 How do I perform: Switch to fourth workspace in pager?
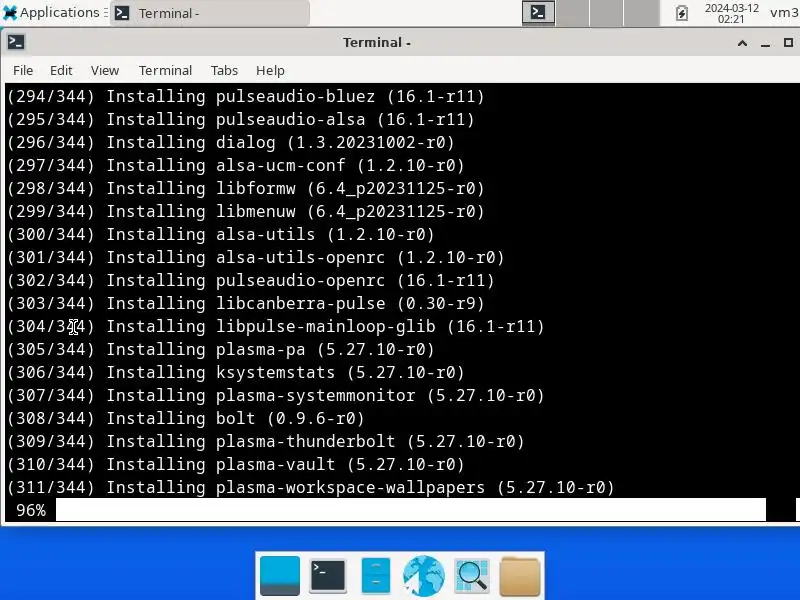click(640, 12)
